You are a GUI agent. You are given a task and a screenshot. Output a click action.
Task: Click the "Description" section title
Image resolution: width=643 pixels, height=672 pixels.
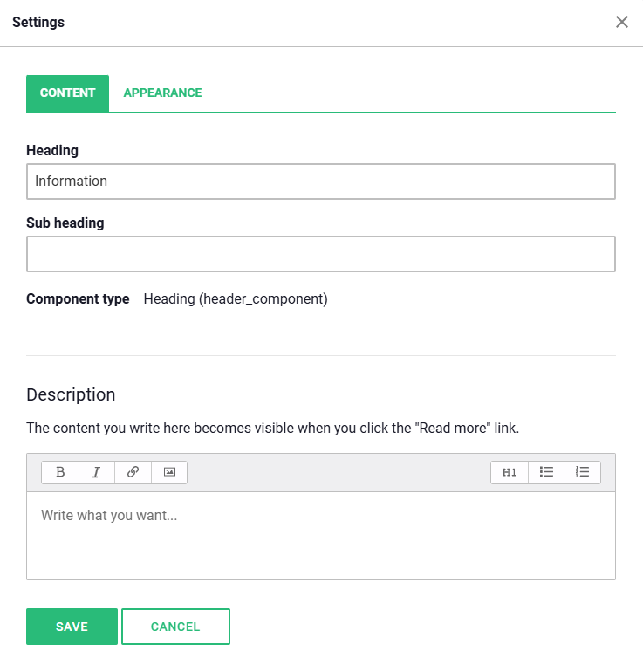click(71, 394)
